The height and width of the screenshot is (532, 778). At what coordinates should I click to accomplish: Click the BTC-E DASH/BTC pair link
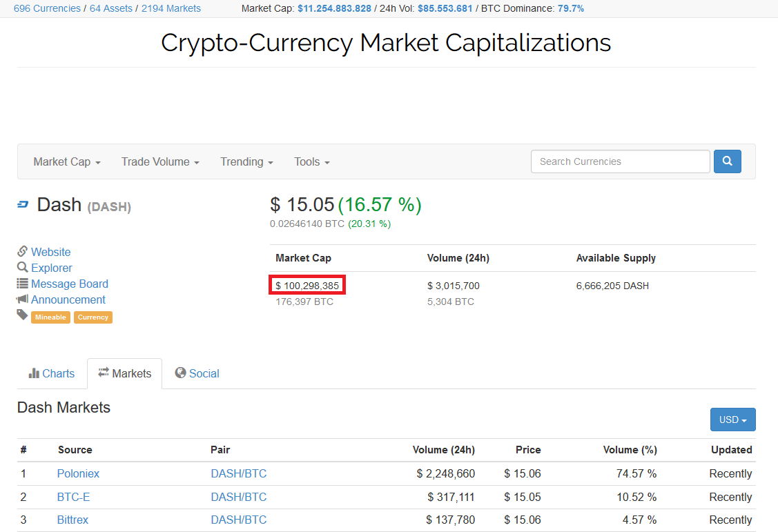(x=238, y=497)
